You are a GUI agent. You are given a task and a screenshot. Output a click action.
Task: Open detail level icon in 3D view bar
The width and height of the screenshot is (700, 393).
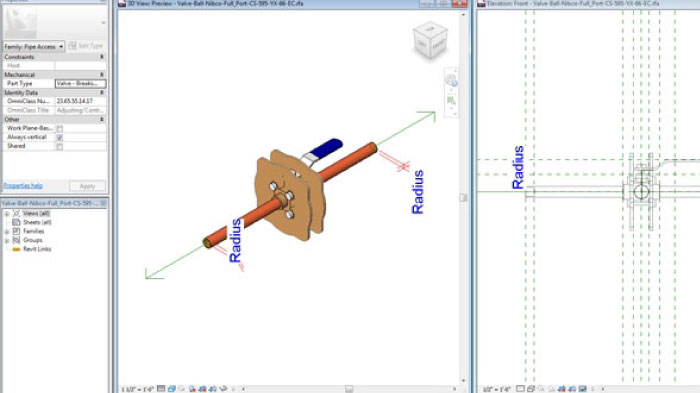(x=161, y=389)
